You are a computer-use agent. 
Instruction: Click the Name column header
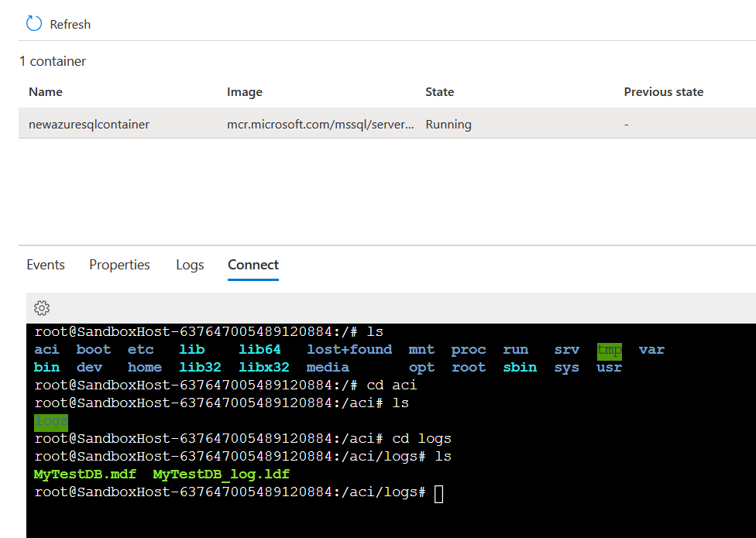[45, 91]
